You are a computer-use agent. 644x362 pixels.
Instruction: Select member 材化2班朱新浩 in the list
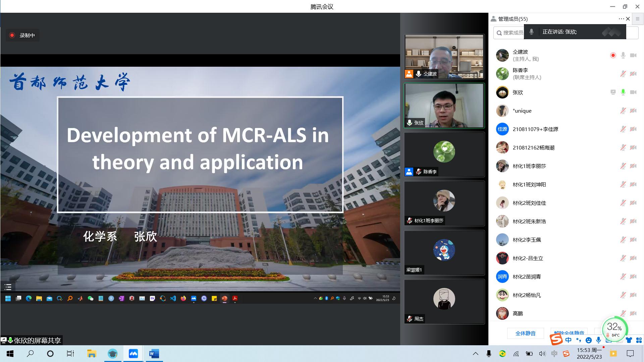pyautogui.click(x=529, y=221)
